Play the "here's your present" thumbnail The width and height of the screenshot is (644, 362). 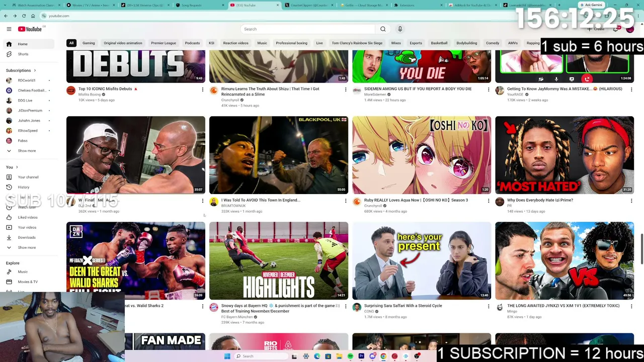tap(422, 261)
